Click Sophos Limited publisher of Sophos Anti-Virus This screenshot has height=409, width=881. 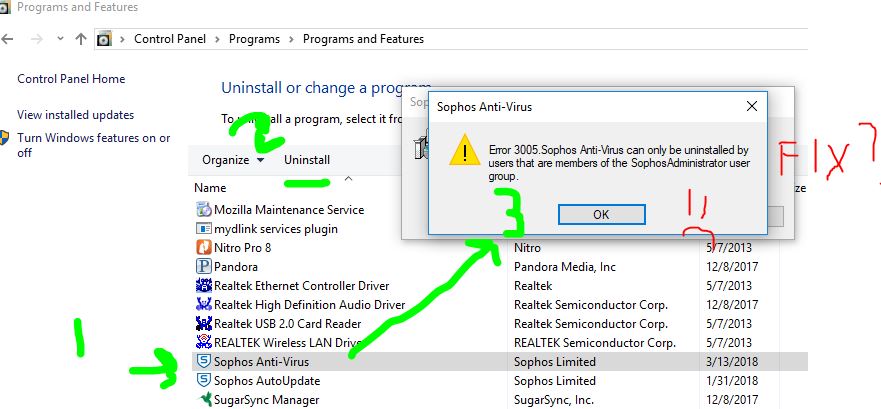pos(555,362)
